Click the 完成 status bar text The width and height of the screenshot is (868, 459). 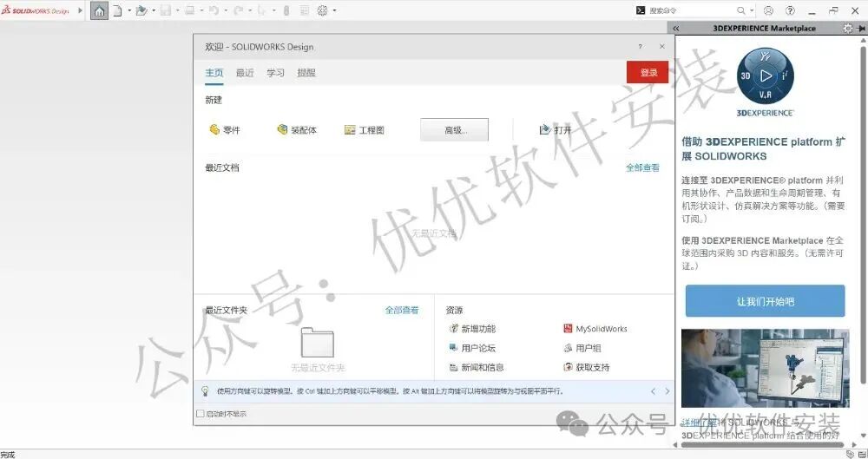[x=8, y=455]
